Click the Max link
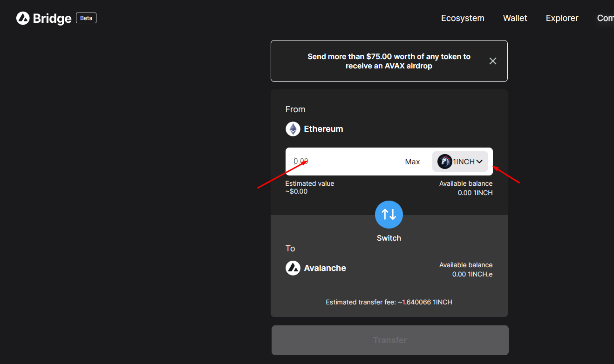This screenshot has width=614, height=364. click(412, 162)
